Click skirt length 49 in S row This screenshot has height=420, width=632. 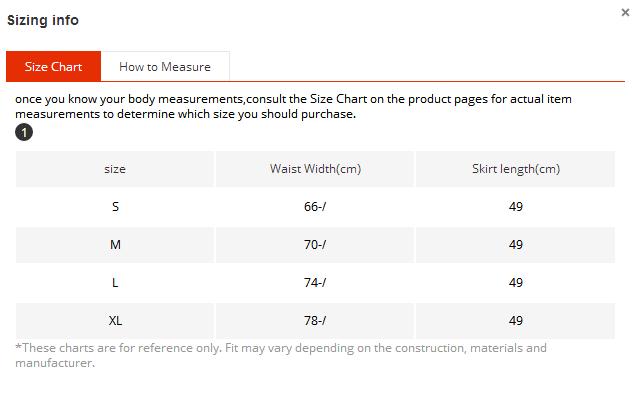point(516,207)
